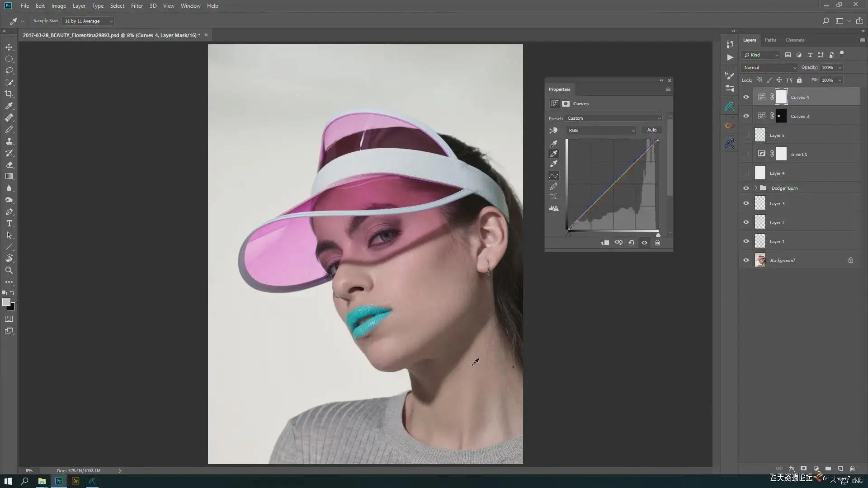
Task: Open the Filter menu
Action: 137,6
